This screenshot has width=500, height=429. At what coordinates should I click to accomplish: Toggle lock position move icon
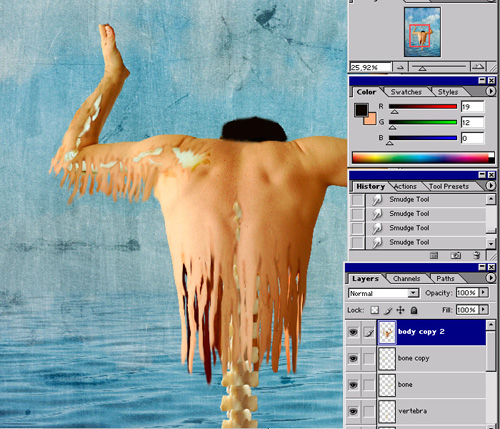(x=400, y=310)
